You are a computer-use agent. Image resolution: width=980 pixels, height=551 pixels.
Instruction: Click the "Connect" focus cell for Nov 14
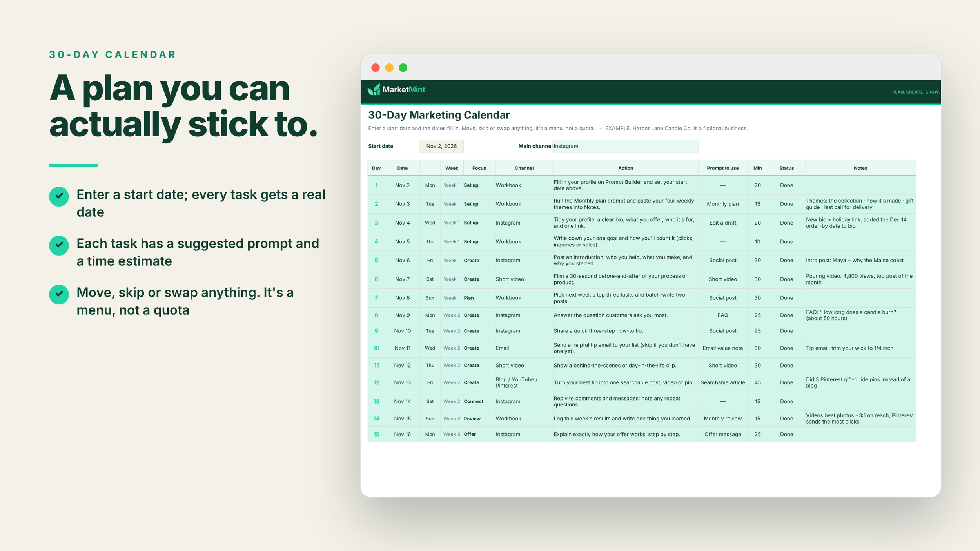(x=479, y=402)
